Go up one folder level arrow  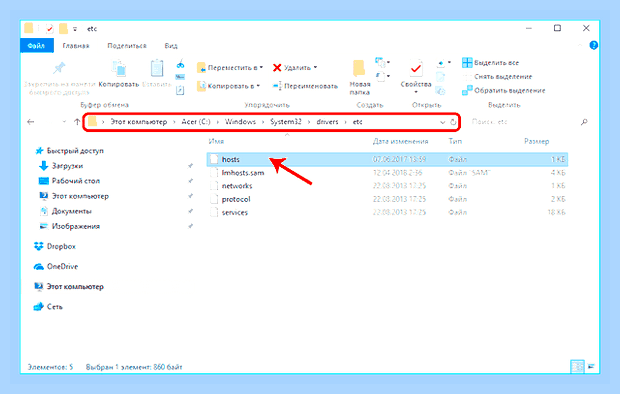click(77, 122)
